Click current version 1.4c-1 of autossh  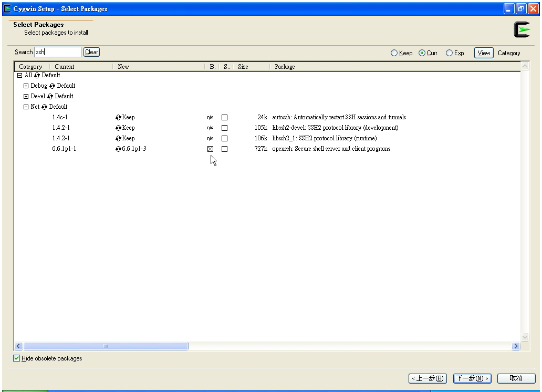click(x=60, y=117)
